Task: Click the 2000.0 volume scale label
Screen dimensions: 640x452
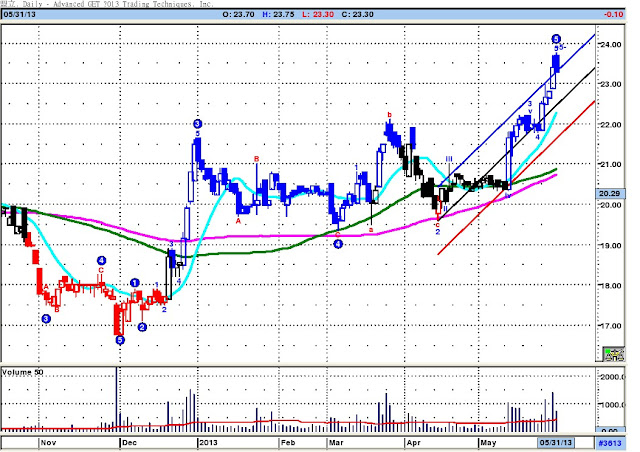Action: (611, 377)
